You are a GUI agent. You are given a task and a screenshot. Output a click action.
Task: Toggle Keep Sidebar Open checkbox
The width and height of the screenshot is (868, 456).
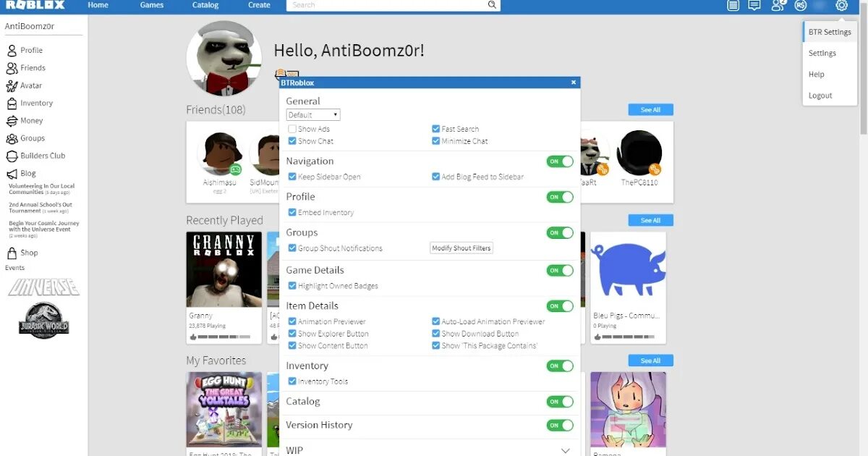292,177
